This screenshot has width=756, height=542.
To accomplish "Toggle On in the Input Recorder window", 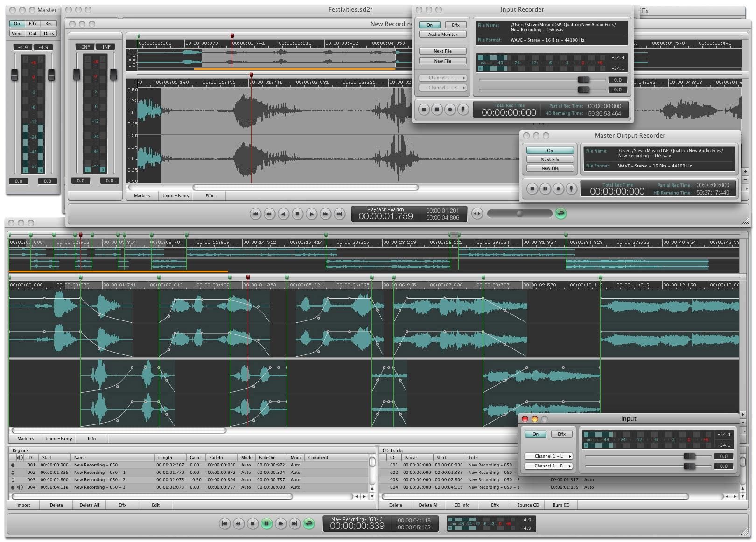I will point(429,25).
